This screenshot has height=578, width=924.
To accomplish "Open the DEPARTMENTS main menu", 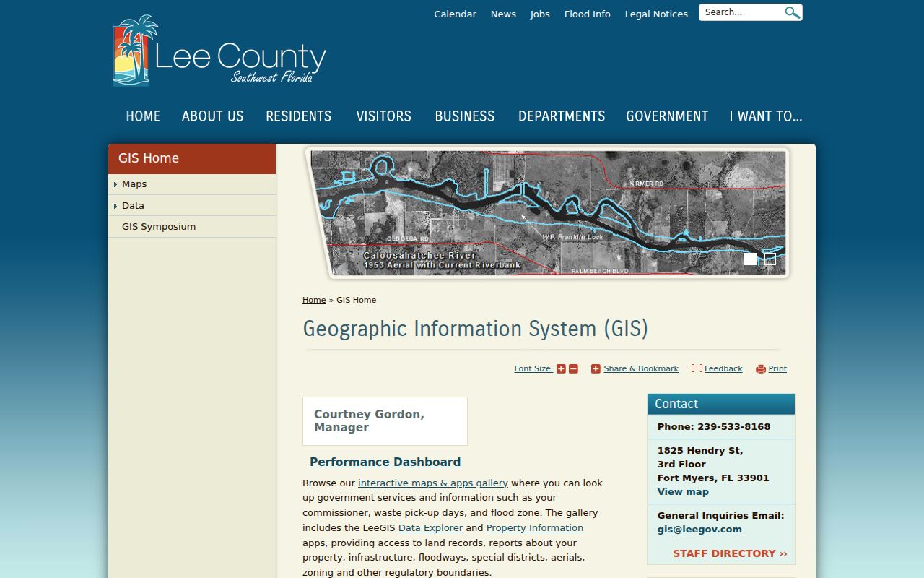I will pos(562,116).
